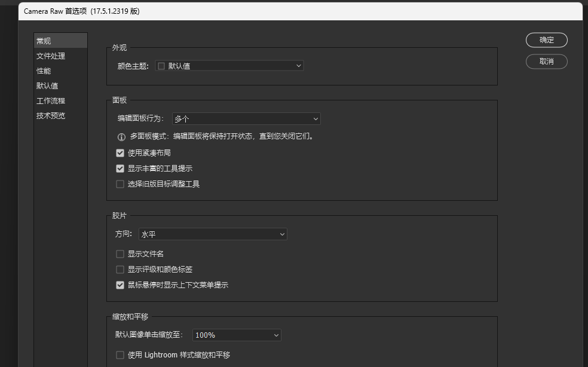Click the 确定 button
Screen dimensions: 588x367
point(546,40)
